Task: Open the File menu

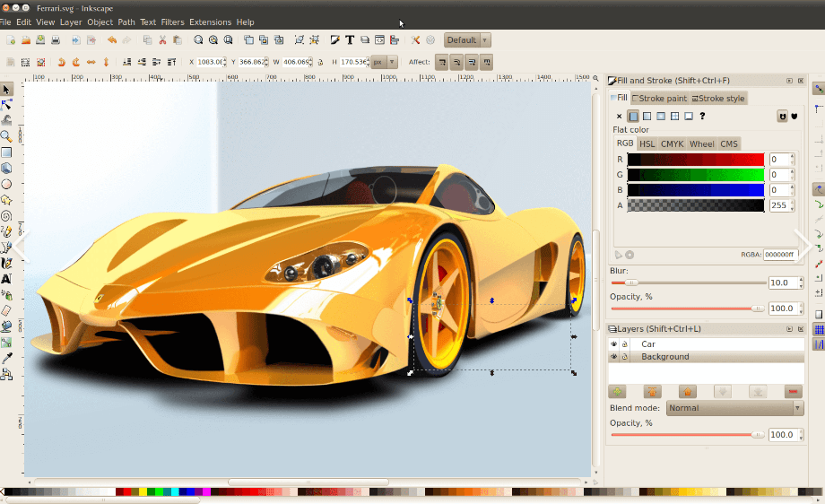Action: (5, 22)
